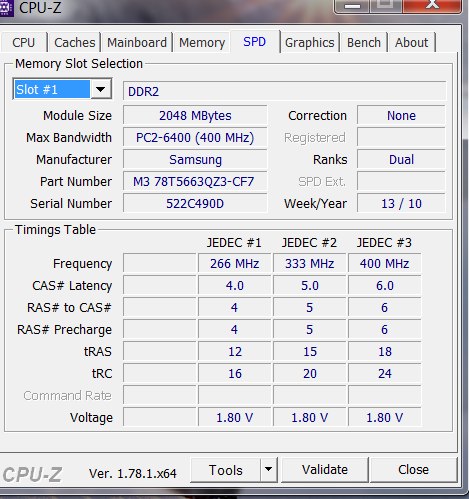Image resolution: width=469 pixels, height=499 pixels.
Task: Minimize the CPU-Z window
Action: point(352,6)
